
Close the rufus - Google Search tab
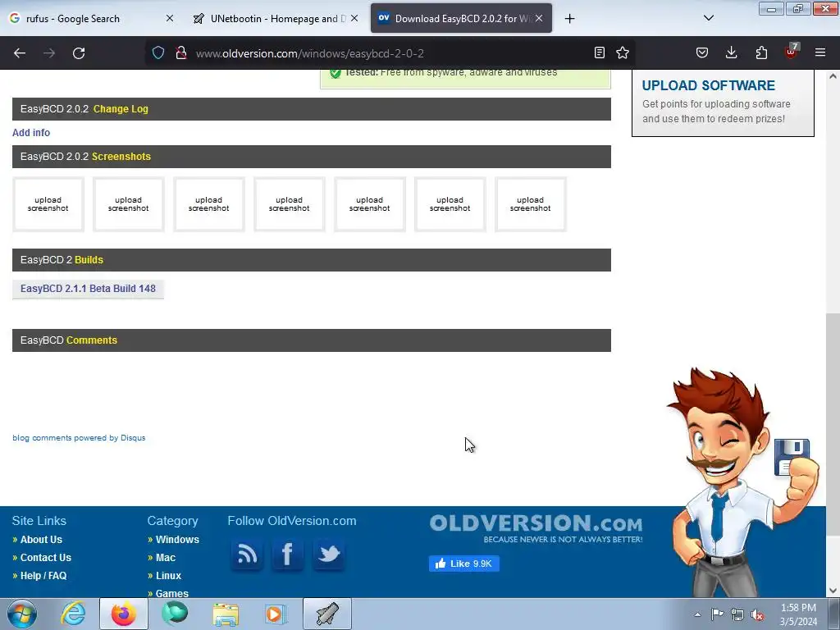pyautogui.click(x=170, y=18)
